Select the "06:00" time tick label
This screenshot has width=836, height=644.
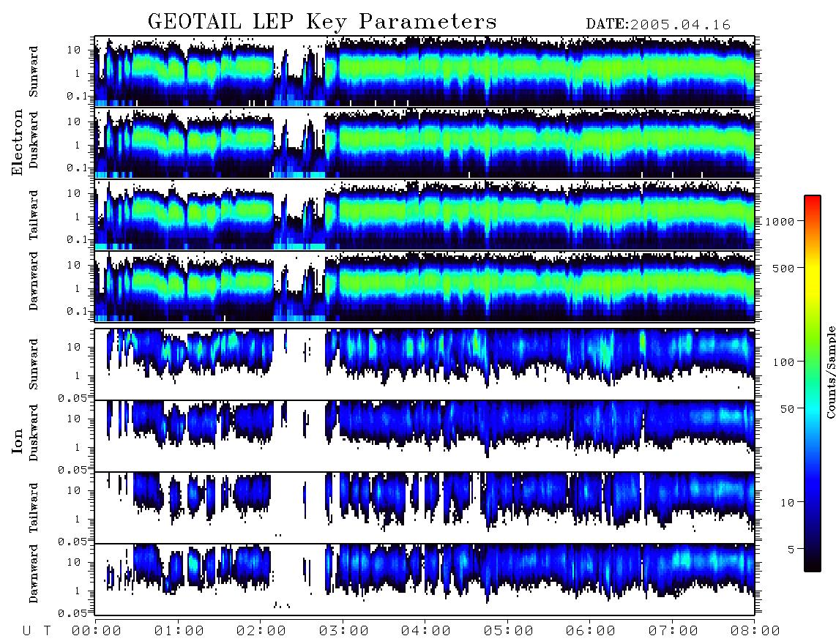[590, 631]
